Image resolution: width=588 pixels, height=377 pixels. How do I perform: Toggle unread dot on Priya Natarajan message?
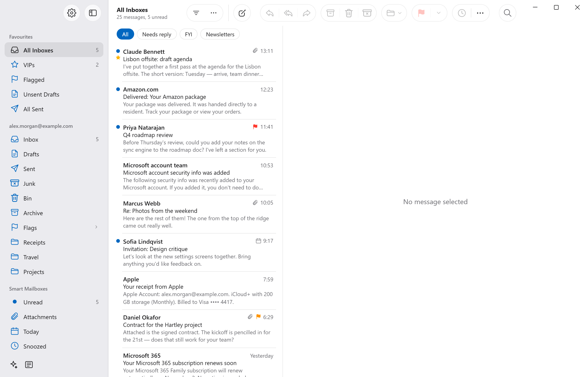click(x=118, y=127)
